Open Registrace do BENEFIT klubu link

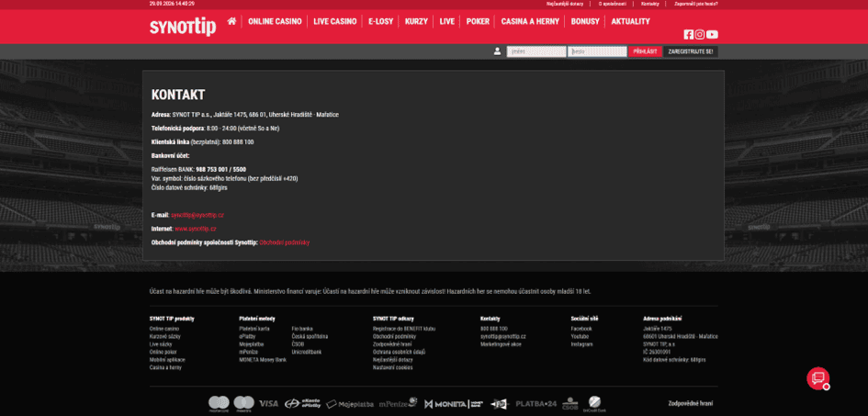(x=404, y=329)
